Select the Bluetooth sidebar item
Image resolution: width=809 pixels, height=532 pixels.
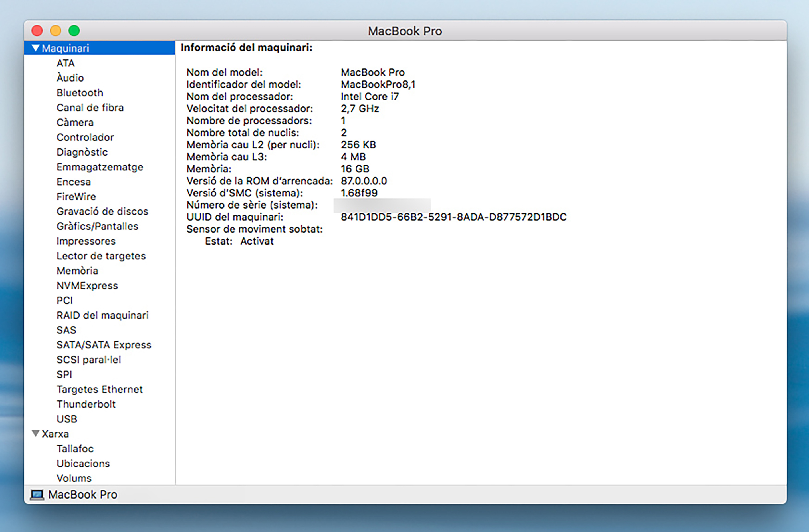pyautogui.click(x=80, y=93)
